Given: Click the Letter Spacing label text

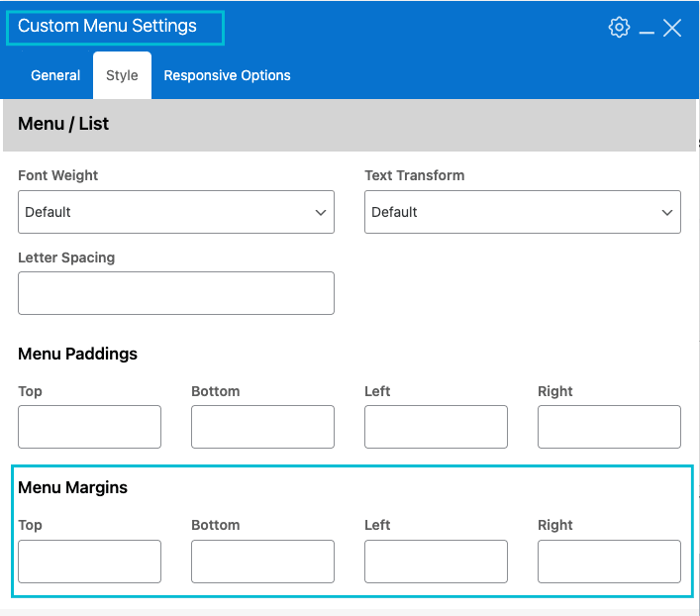Looking at the screenshot, I should point(66,257).
